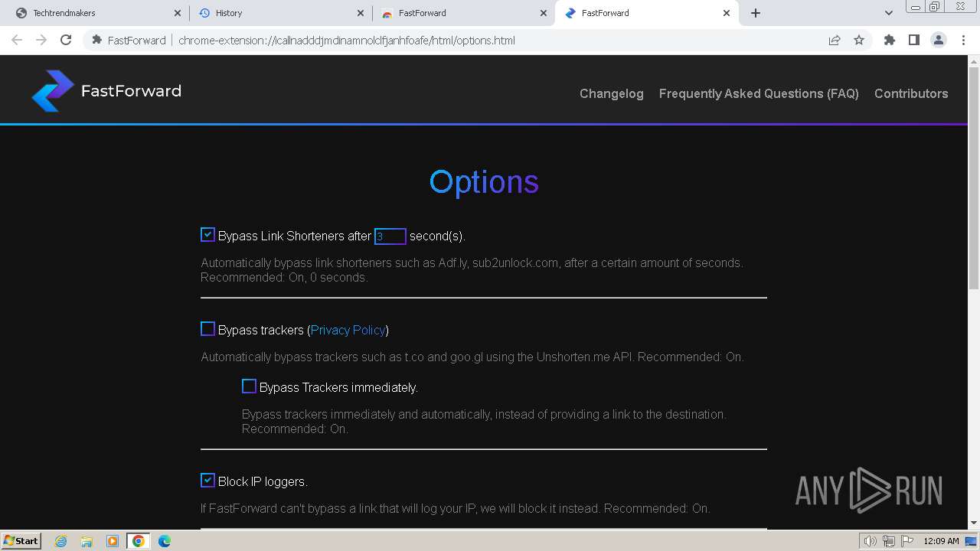Enable the Bypass trackers checkbox
Screen dimensions: 980x551
tap(207, 329)
